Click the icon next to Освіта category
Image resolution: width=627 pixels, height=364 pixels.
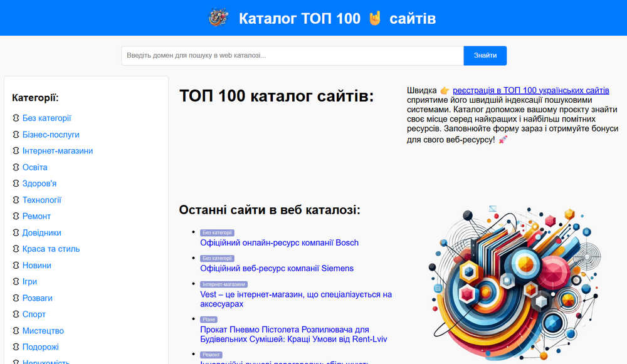coord(16,167)
